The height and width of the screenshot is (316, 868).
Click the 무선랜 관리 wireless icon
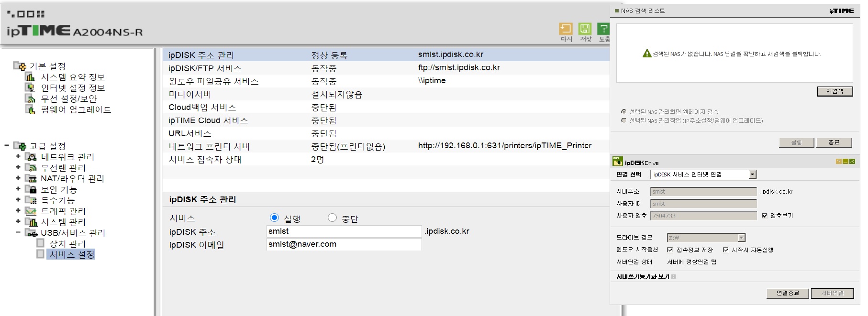[x=31, y=168]
